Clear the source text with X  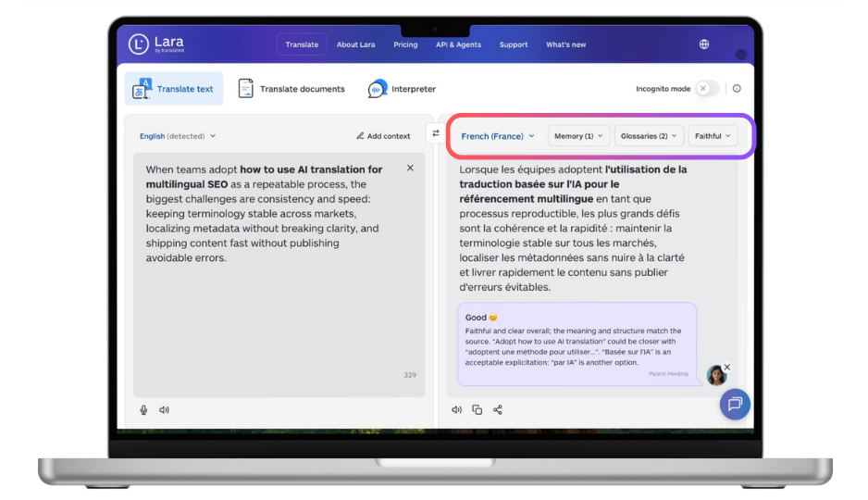point(410,168)
